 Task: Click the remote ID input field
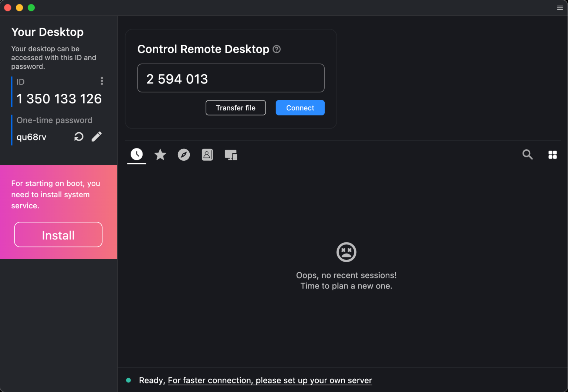pos(231,78)
